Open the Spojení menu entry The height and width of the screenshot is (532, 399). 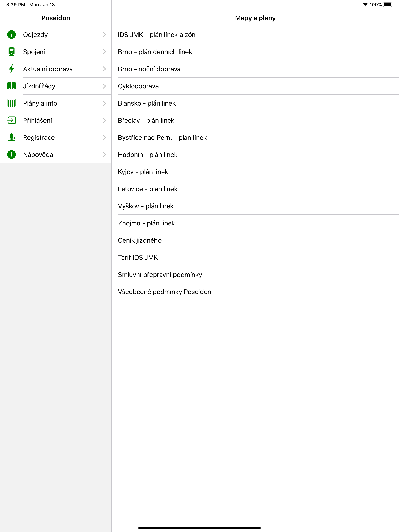click(x=56, y=52)
